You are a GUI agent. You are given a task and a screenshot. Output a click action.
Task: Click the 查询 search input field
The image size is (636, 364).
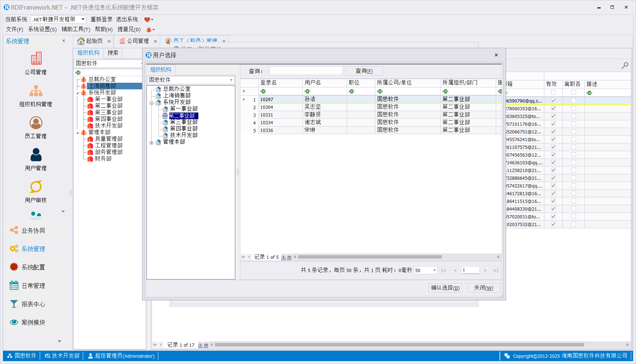[305, 71]
